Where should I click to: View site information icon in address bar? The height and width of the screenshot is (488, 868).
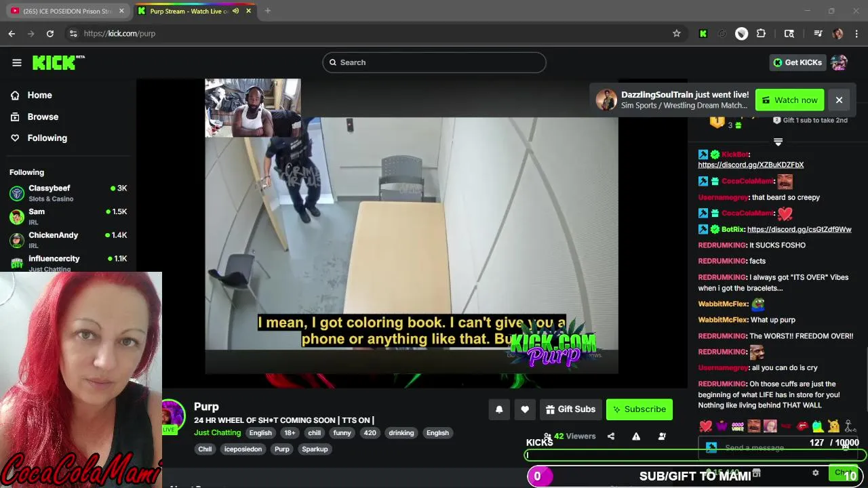point(73,33)
